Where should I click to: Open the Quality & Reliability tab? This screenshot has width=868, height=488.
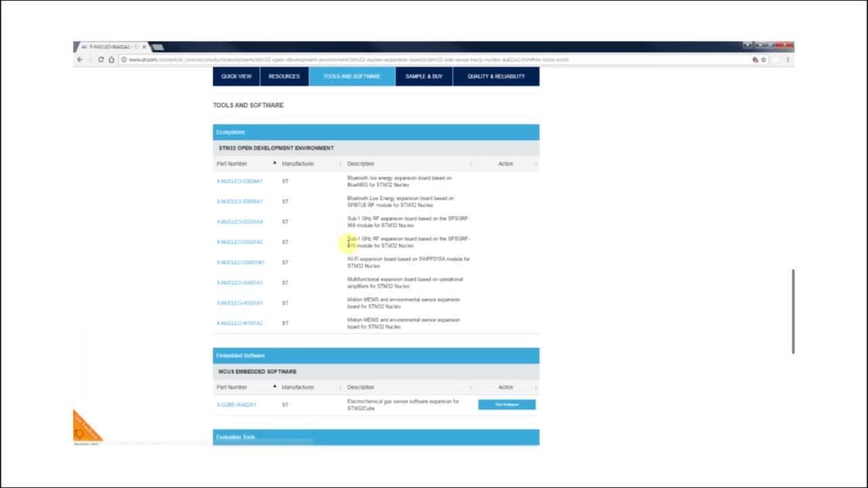(496, 77)
